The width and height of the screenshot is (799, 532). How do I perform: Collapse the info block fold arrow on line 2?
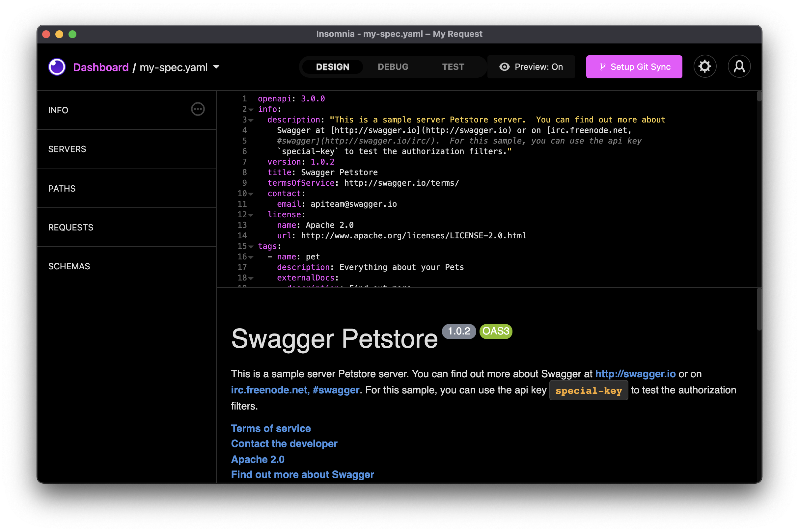coord(251,110)
